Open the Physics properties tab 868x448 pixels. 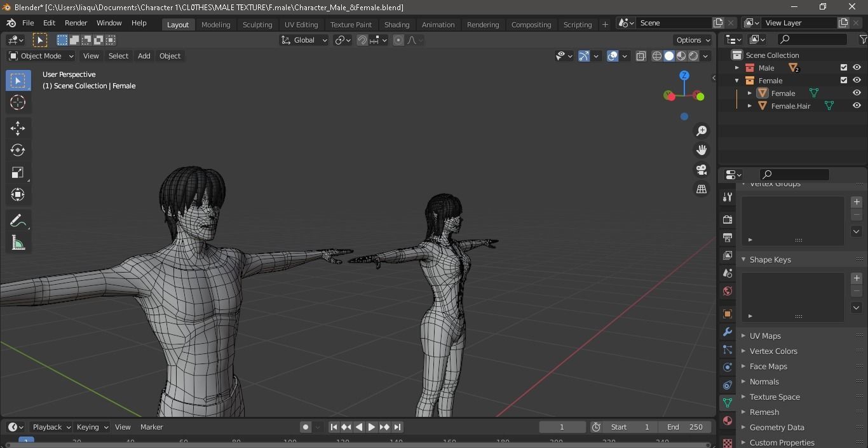tap(728, 367)
